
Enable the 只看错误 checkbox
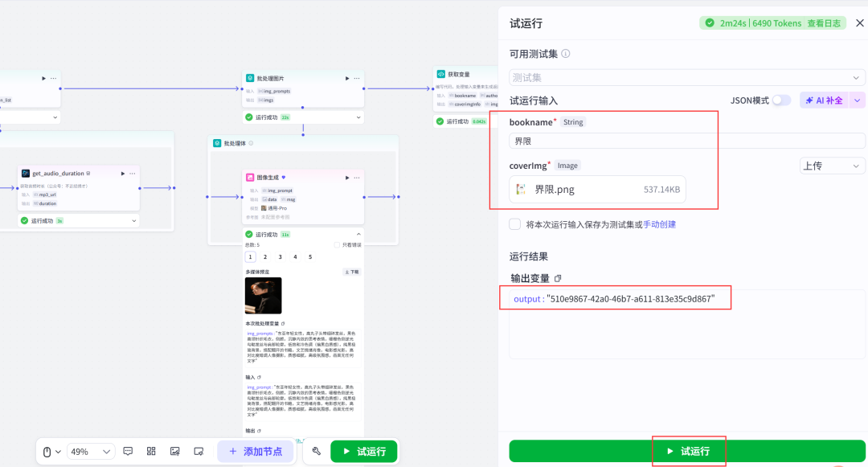[337, 245]
